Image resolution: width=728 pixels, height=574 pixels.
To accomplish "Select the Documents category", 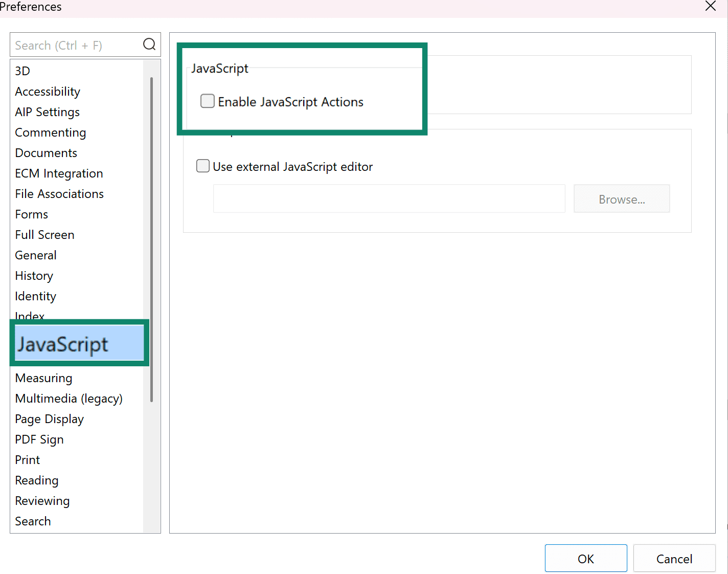I will (x=46, y=152).
